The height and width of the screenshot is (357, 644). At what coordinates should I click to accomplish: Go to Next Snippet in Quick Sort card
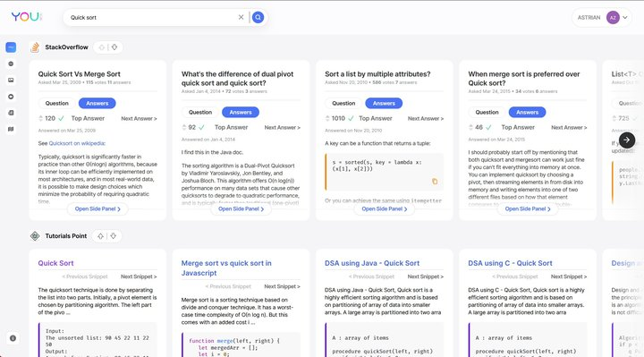click(139, 276)
